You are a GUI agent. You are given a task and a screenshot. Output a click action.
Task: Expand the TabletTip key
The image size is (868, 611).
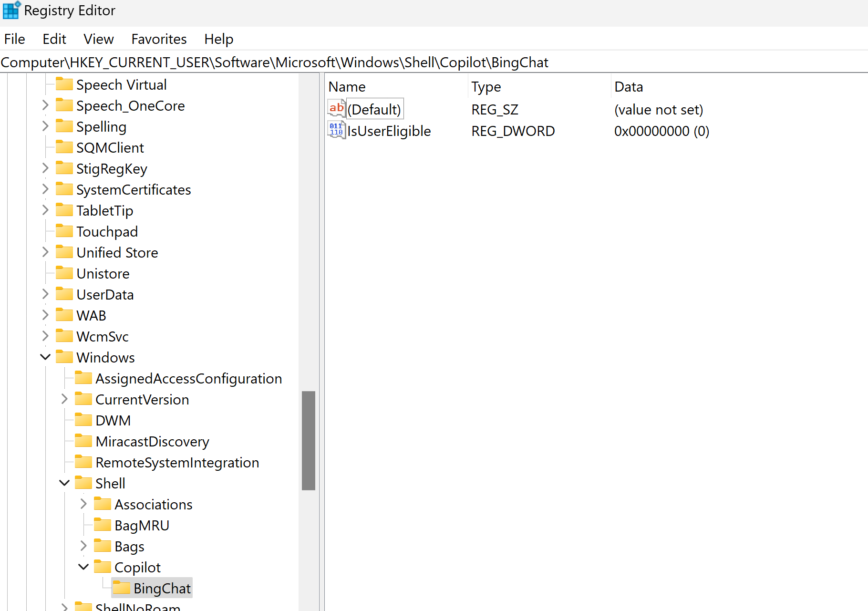pos(45,210)
